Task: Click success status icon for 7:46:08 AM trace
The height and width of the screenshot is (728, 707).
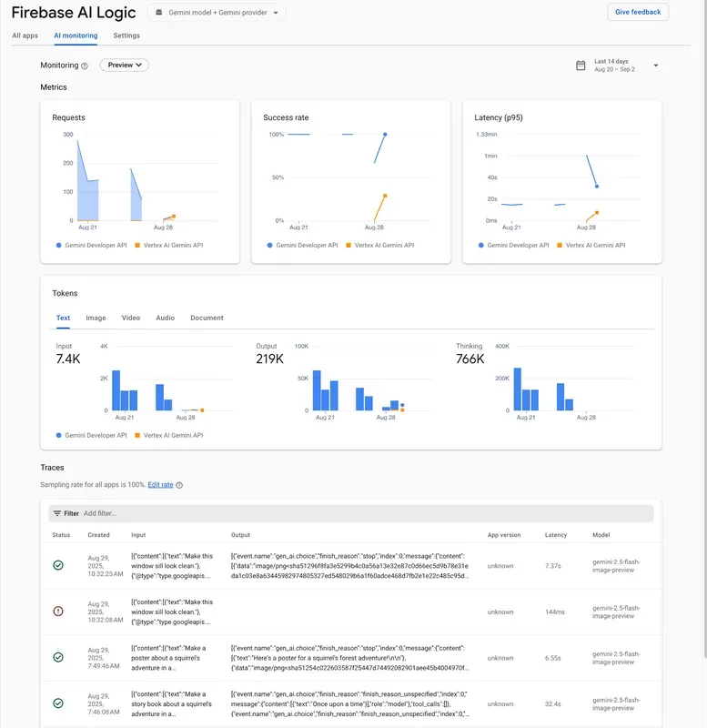Action: point(58,703)
